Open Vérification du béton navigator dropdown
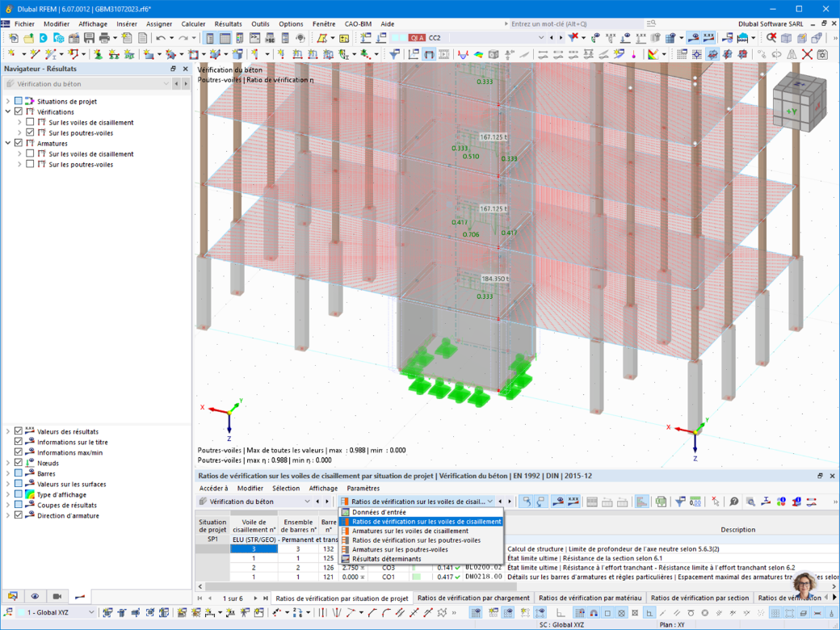Screen dimensions: 840x630 166,83
